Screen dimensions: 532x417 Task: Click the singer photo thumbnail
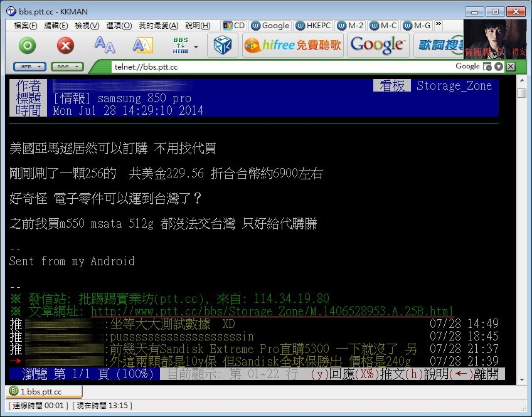pyautogui.click(x=495, y=40)
